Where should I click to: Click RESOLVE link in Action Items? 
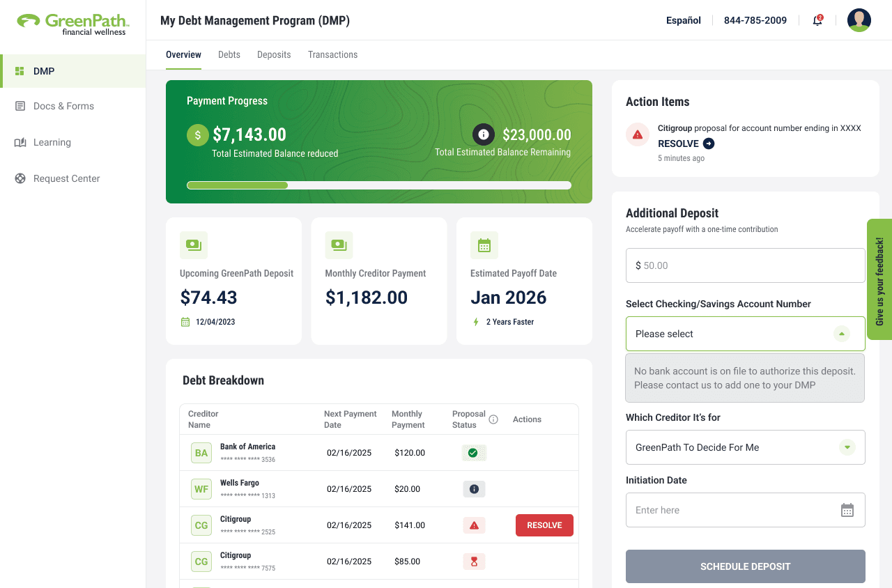[678, 144]
